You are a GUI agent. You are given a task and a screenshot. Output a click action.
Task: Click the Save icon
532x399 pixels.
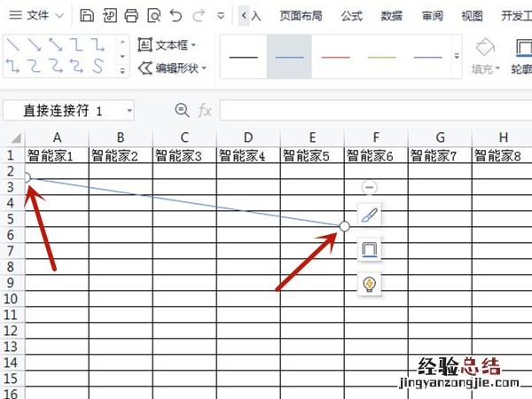pos(87,16)
